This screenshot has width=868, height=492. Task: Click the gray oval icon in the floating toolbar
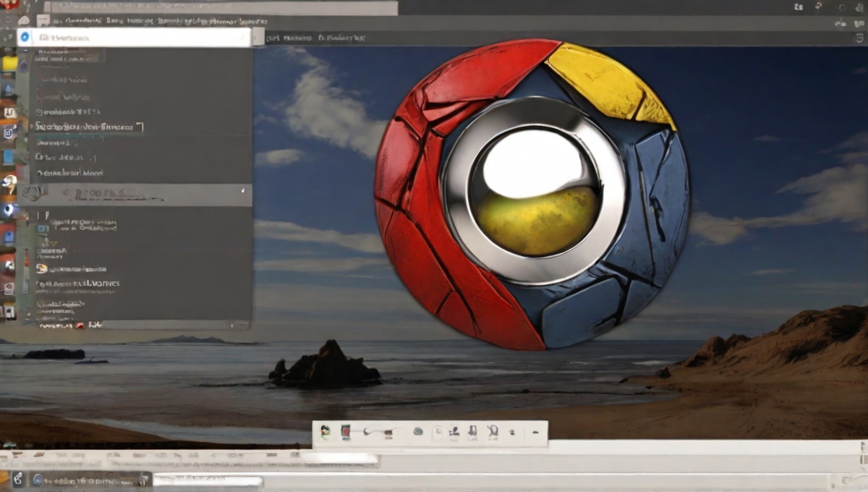(x=418, y=432)
